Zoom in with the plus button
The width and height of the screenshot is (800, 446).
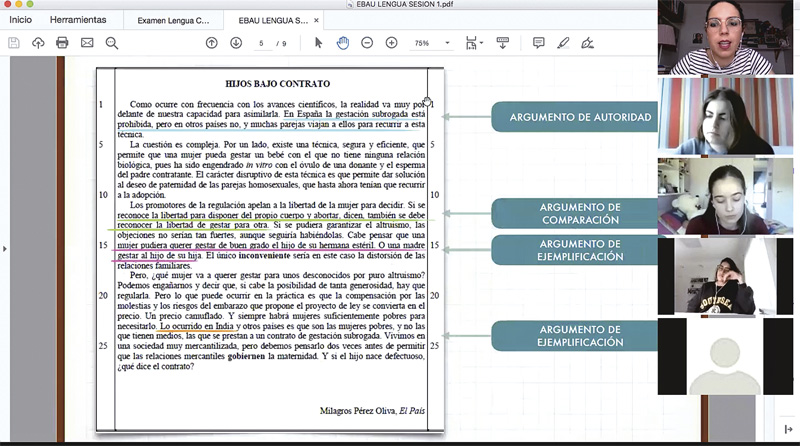tap(391, 43)
